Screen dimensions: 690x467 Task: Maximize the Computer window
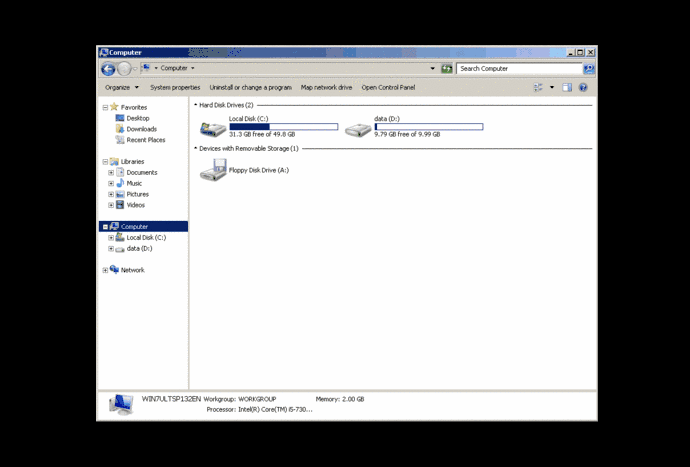580,52
